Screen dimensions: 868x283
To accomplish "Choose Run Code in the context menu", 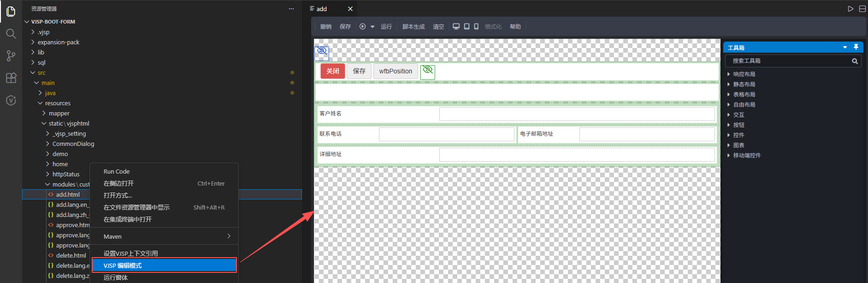I will click(x=117, y=171).
